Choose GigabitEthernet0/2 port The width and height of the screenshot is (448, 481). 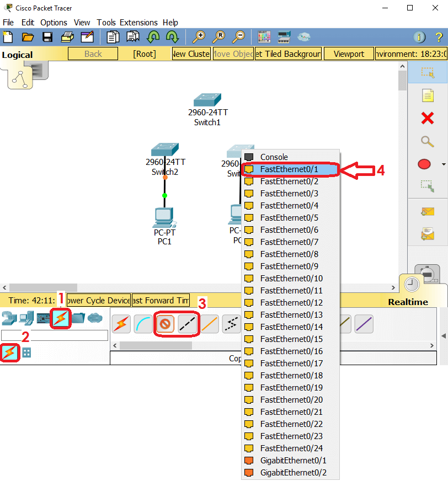[290, 473]
